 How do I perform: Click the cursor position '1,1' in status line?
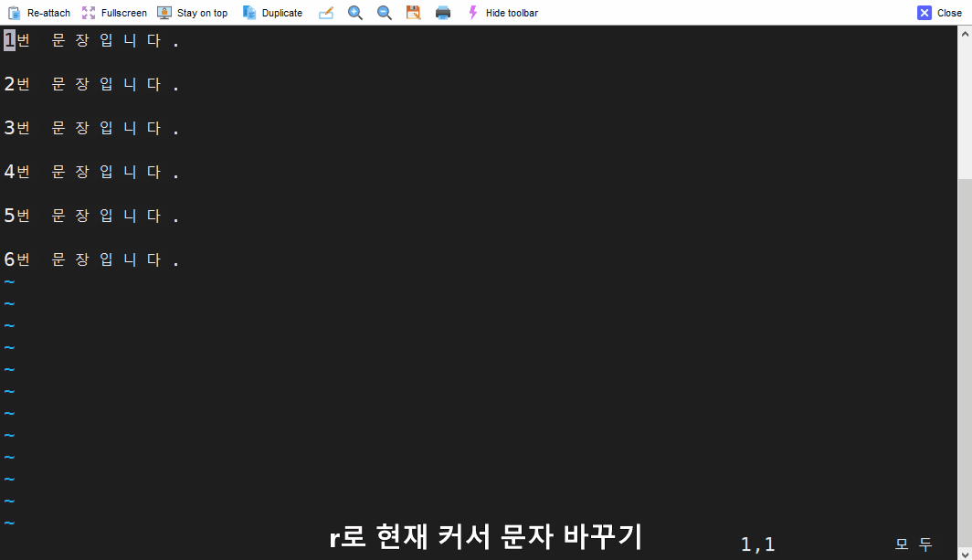[757, 544]
